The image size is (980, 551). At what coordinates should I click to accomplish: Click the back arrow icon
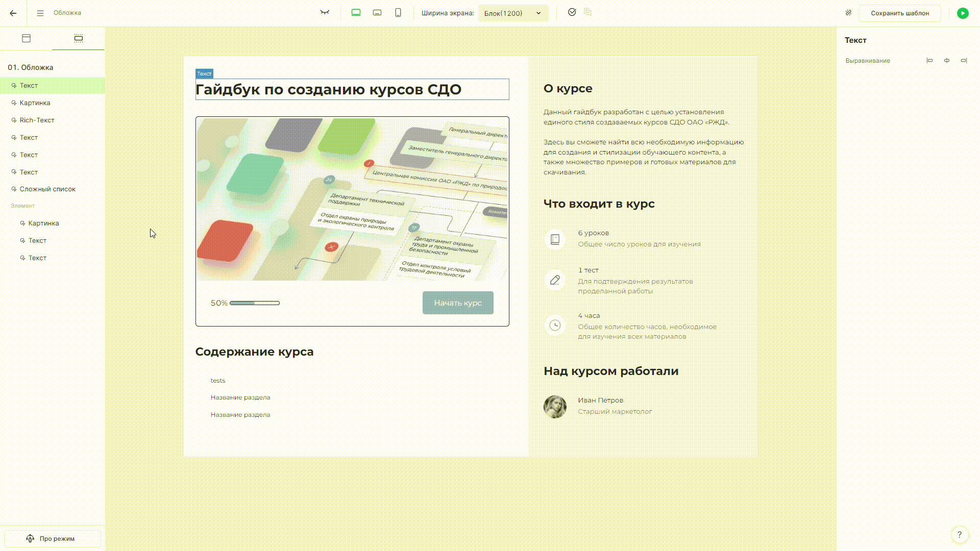[13, 13]
